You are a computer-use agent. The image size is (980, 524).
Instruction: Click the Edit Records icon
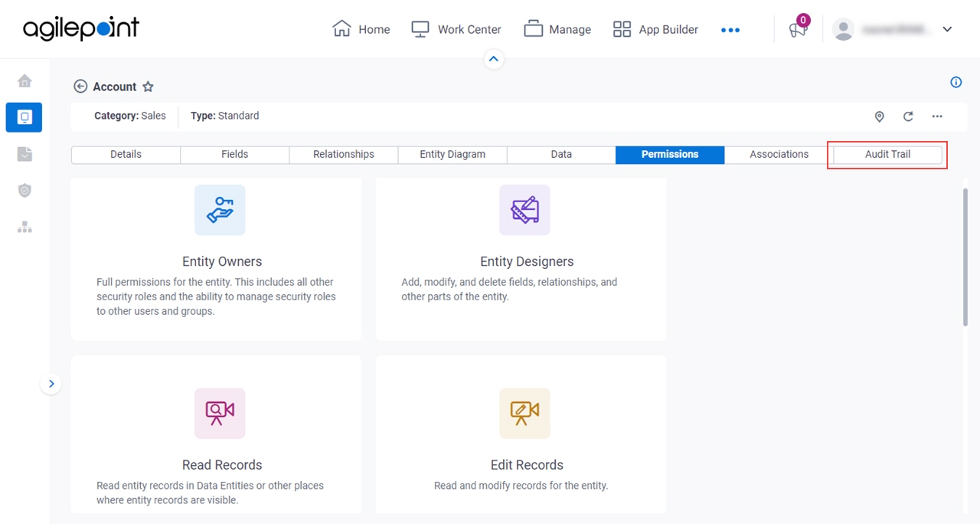coord(524,414)
